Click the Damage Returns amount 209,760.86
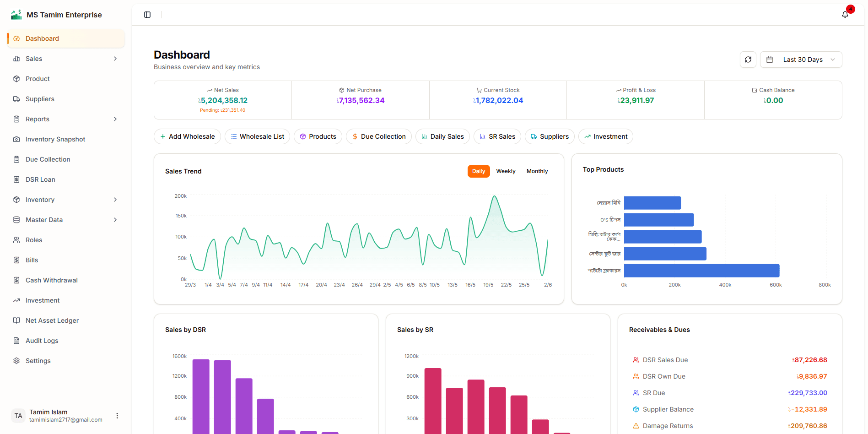Screen dimensions: 868x434 (808, 426)
